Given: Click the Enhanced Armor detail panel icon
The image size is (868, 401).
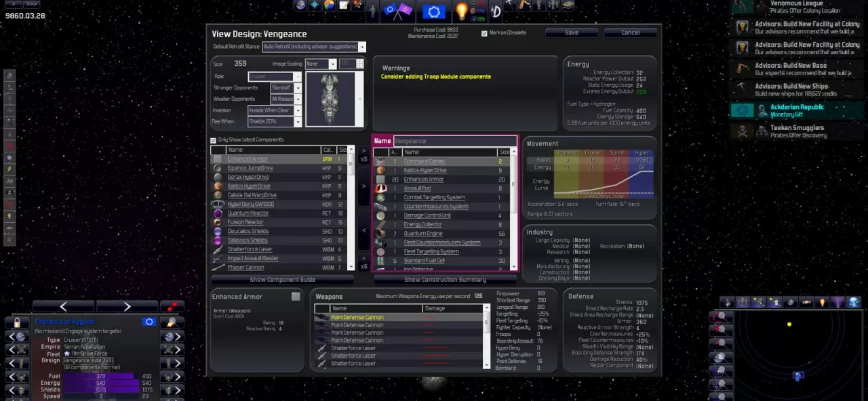Looking at the screenshot, I should tap(296, 297).
